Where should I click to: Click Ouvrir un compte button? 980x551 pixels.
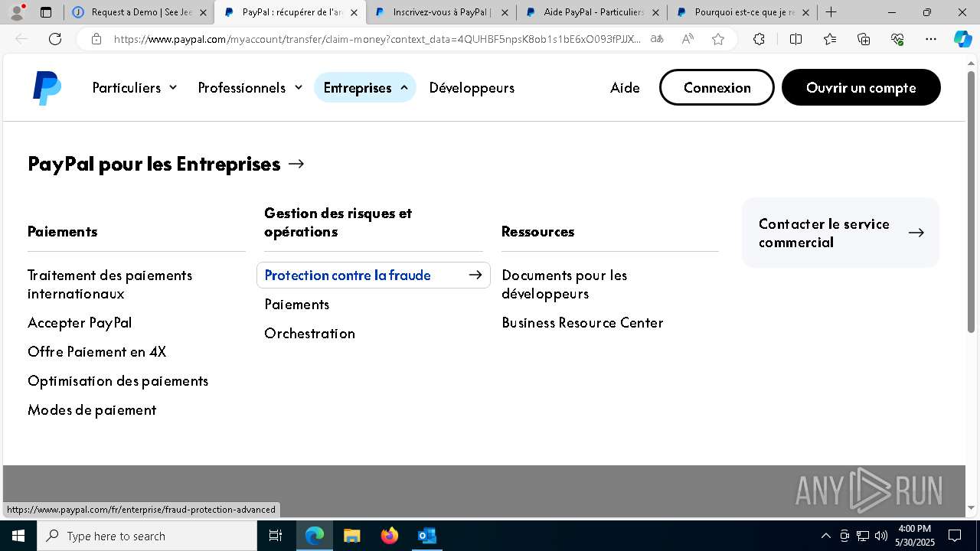click(x=861, y=87)
